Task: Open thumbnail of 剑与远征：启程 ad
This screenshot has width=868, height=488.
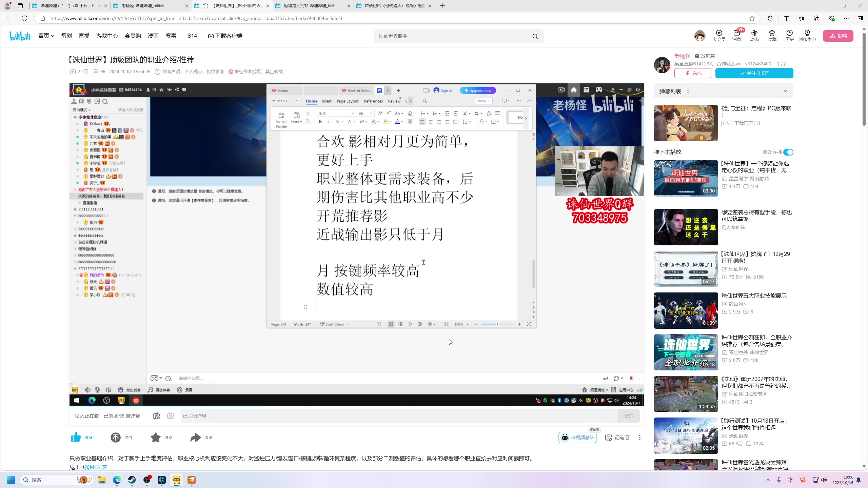Action: pyautogui.click(x=686, y=123)
